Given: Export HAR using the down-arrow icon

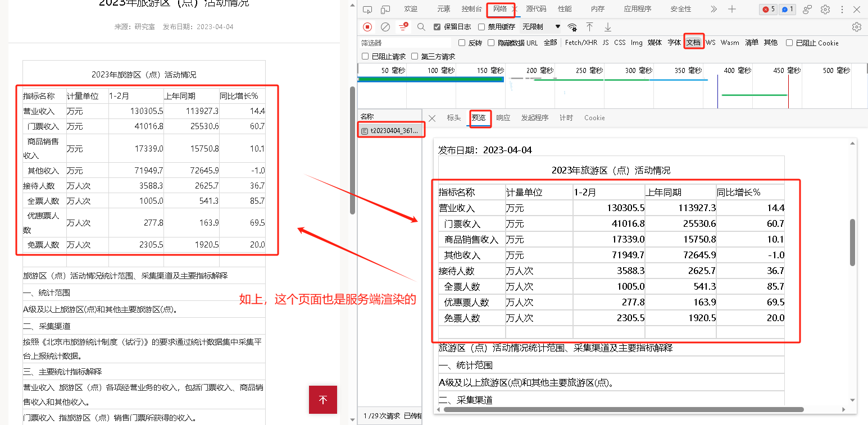Looking at the screenshot, I should point(607,26).
